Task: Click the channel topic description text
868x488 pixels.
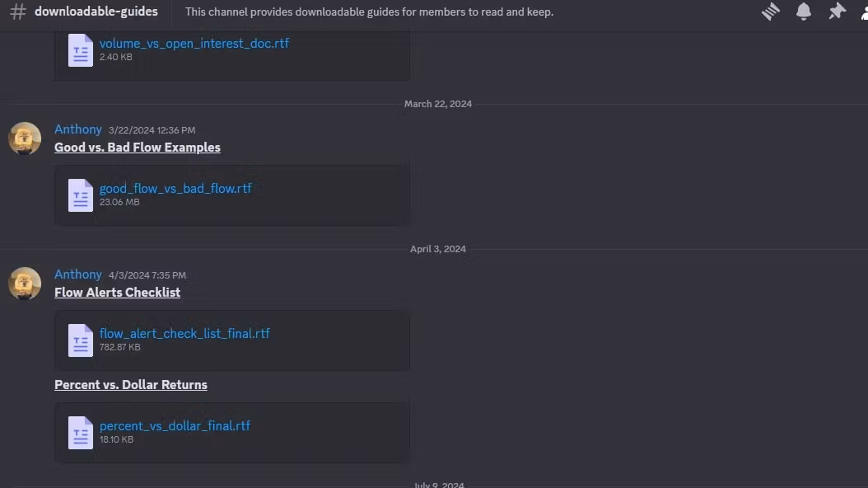Action: [x=369, y=12]
